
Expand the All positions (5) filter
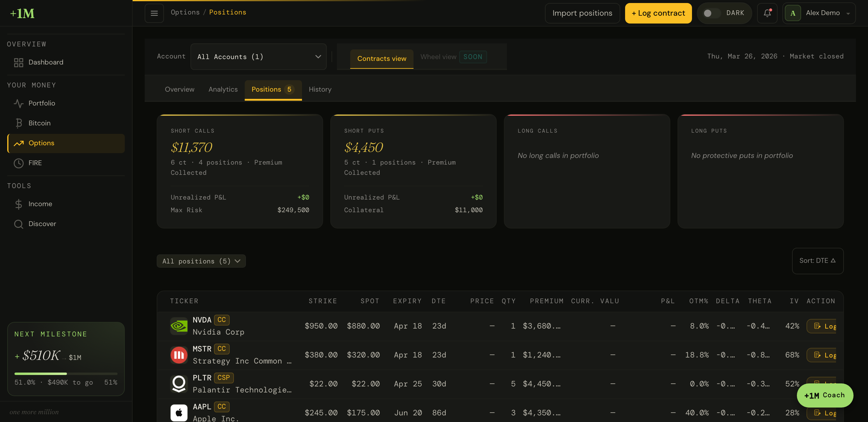click(x=201, y=261)
